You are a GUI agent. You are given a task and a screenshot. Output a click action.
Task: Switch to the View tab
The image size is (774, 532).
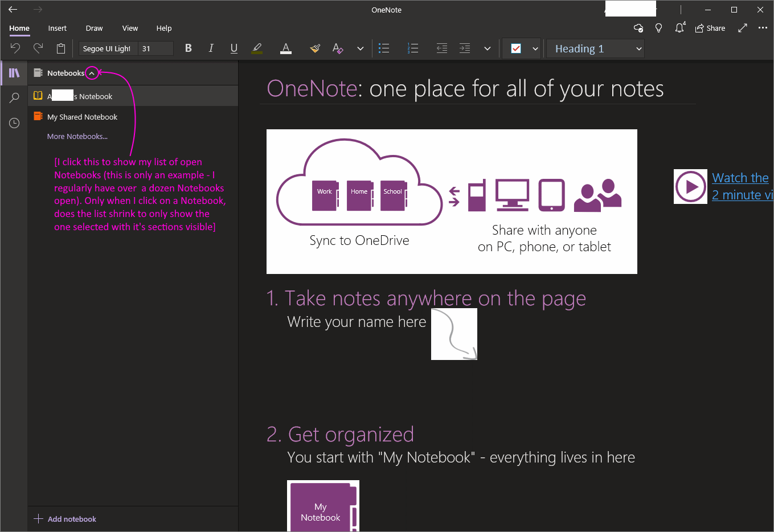click(130, 28)
